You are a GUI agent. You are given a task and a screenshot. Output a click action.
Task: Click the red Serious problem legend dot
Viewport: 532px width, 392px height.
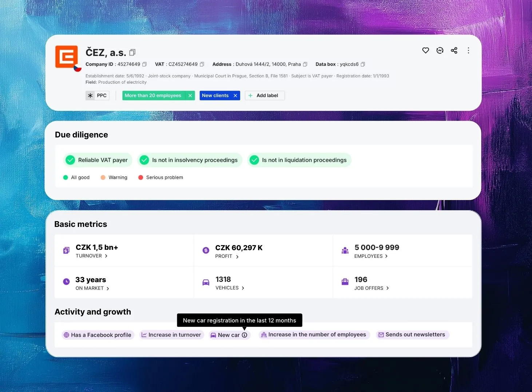(x=140, y=177)
